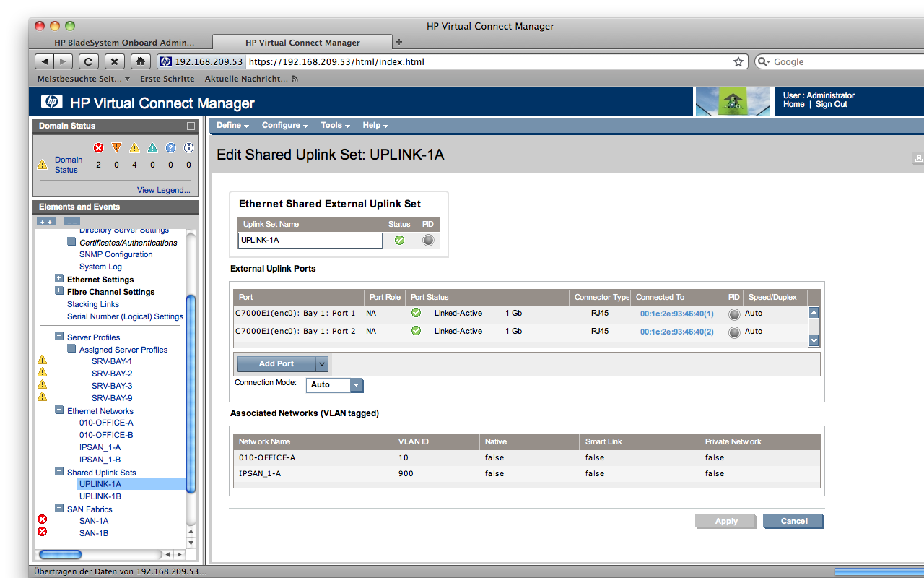Collapse Server Profiles tree node
924x578 pixels.
pos(59,337)
